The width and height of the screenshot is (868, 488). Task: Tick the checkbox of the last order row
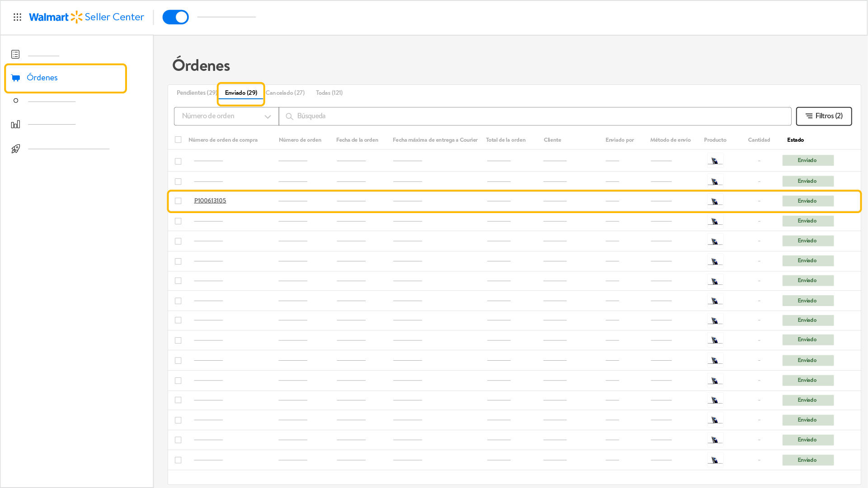pos(178,460)
